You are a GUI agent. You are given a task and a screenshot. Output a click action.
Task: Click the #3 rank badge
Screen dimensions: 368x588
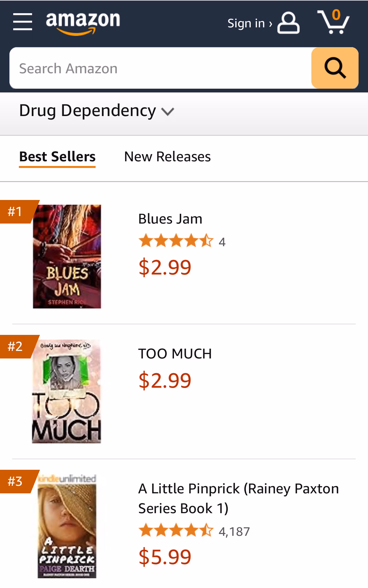18,481
